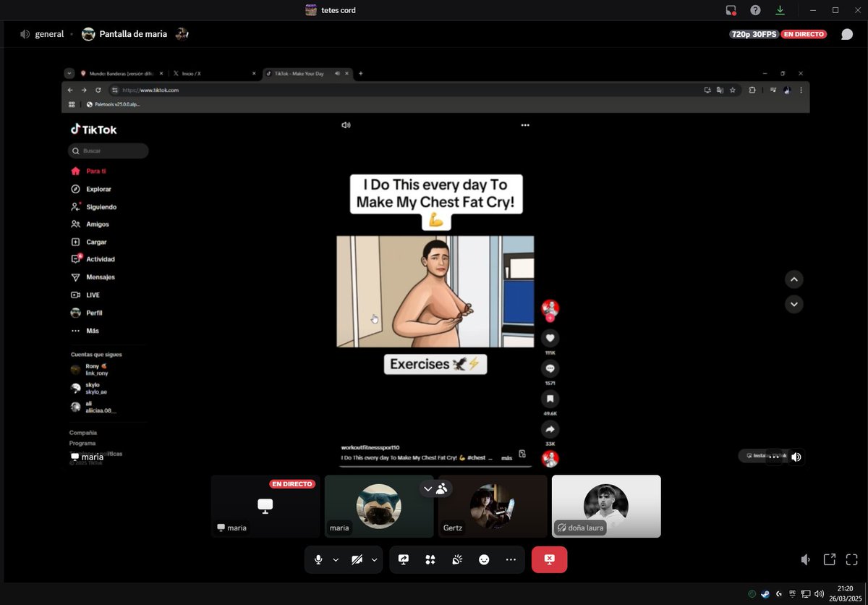Screen dimensions: 868x605
Task: Go to the previous TikTok video
Action: coord(794,279)
